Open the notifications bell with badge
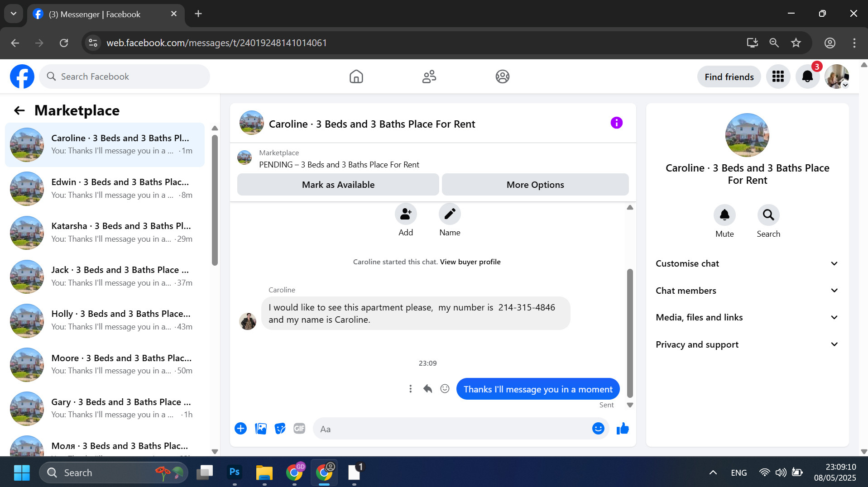Viewport: 868px width, 487px height. coord(807,76)
